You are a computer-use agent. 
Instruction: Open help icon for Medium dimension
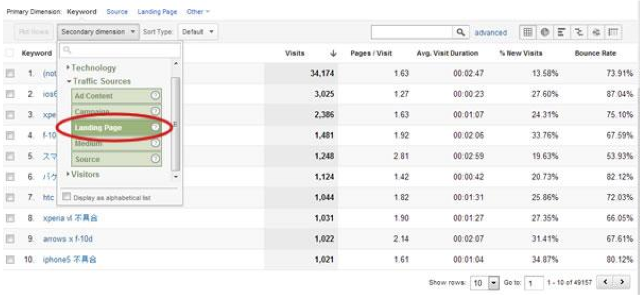tap(155, 144)
